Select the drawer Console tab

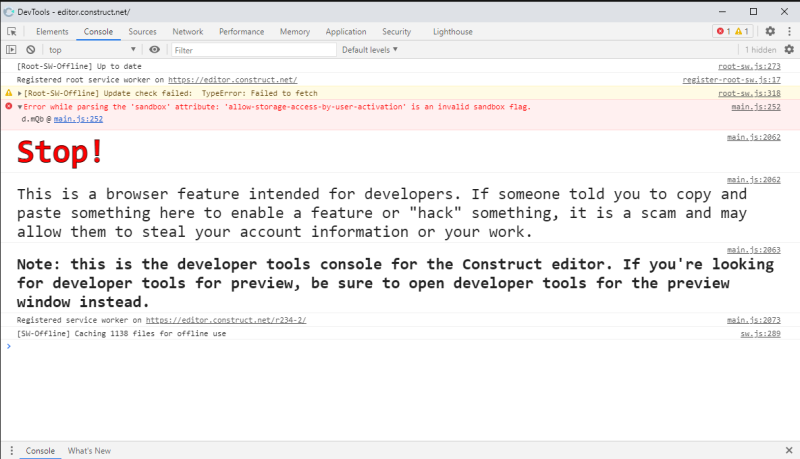coord(40,451)
